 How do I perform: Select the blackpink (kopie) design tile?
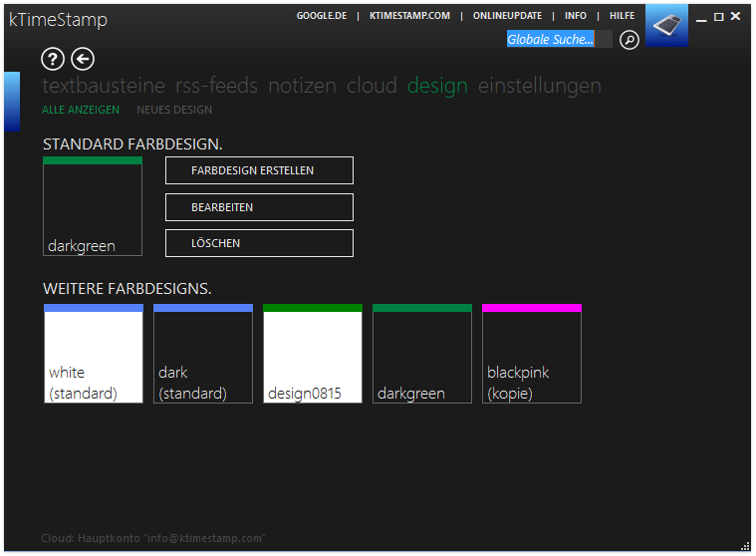point(532,354)
